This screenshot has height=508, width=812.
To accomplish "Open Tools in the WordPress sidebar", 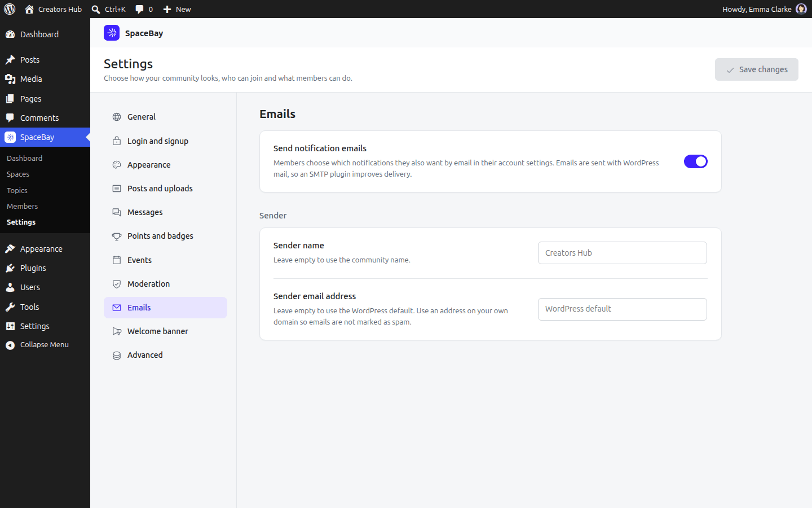I will (45, 307).
